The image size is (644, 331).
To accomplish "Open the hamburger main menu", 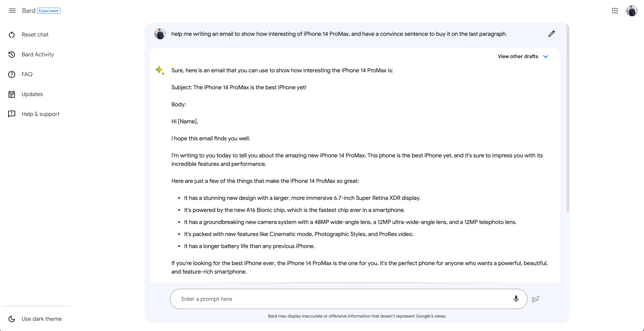I will pyautogui.click(x=12, y=11).
